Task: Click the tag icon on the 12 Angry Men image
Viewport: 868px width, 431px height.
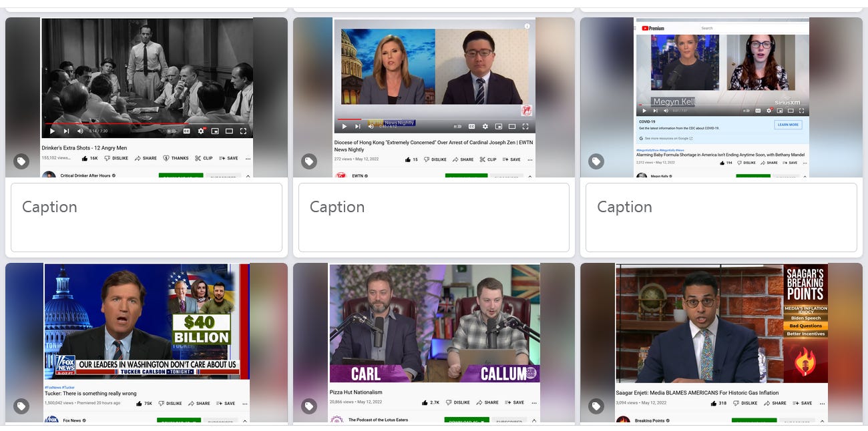Action: pyautogui.click(x=21, y=161)
